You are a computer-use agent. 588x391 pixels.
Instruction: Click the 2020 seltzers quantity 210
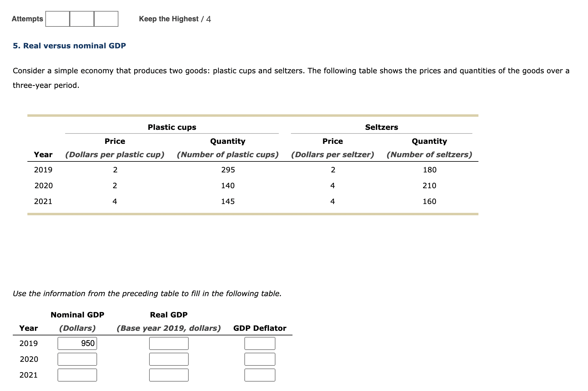click(429, 185)
